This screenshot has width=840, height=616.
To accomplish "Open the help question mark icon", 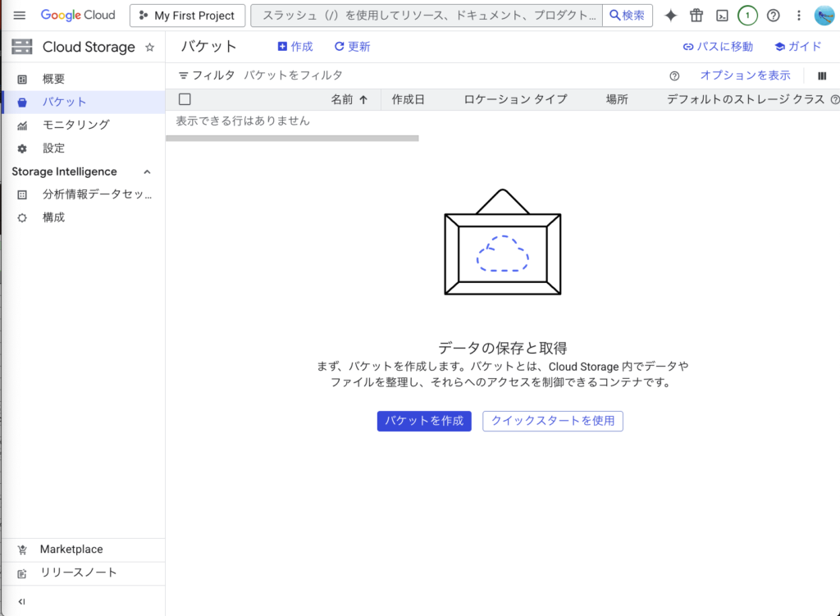I will (x=773, y=16).
